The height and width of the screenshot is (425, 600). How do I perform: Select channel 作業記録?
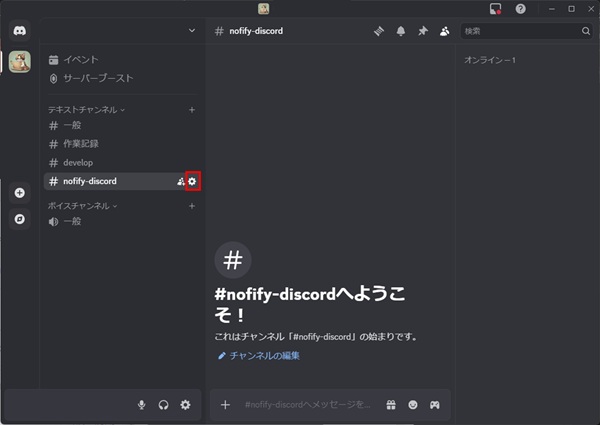(122, 144)
